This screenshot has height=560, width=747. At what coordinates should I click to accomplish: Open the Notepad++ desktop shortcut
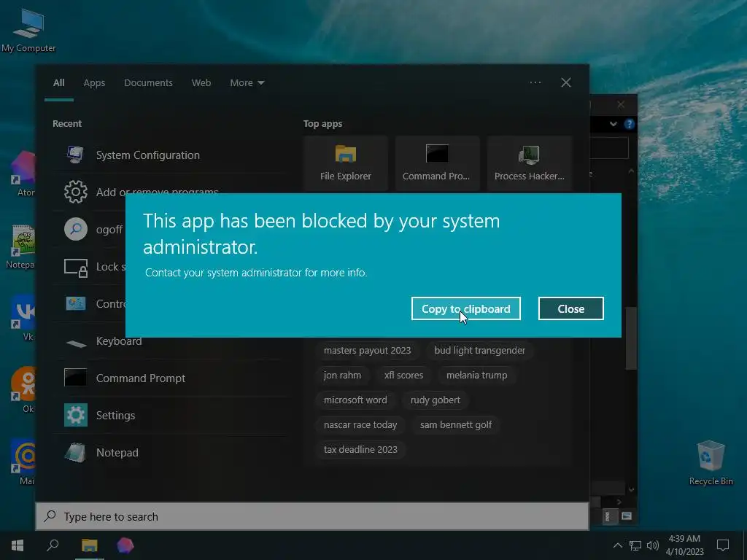pos(20,246)
